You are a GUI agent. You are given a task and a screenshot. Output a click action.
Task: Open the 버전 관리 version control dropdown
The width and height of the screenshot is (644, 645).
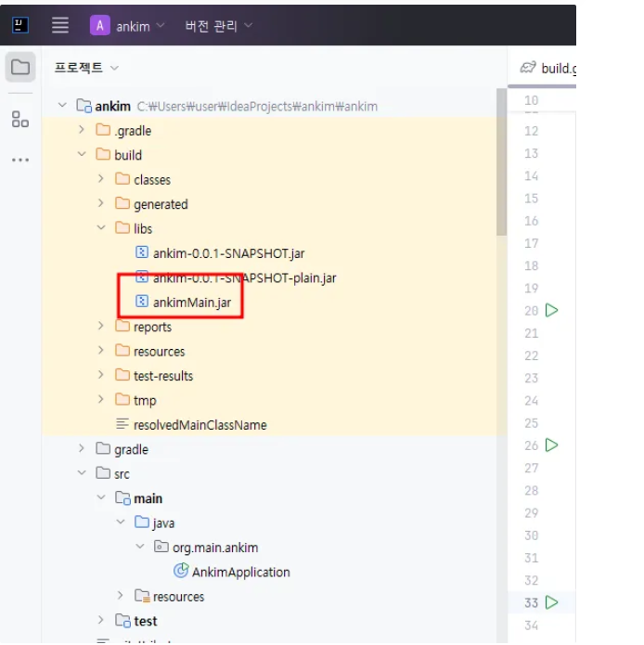coord(218,26)
